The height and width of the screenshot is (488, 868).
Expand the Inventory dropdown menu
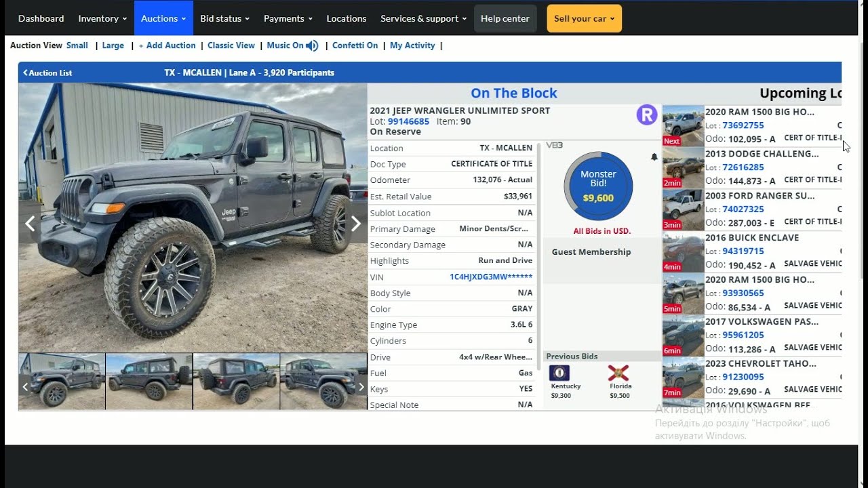(x=102, y=18)
